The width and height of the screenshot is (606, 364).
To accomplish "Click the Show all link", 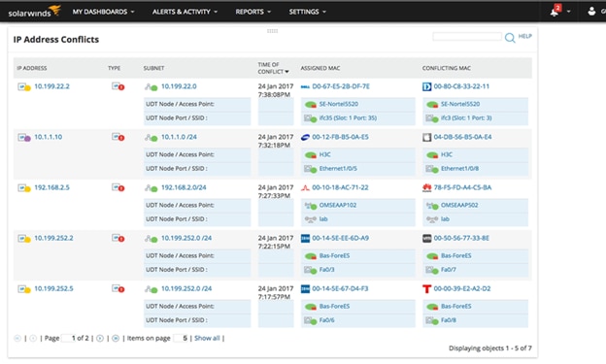I will click(x=207, y=338).
